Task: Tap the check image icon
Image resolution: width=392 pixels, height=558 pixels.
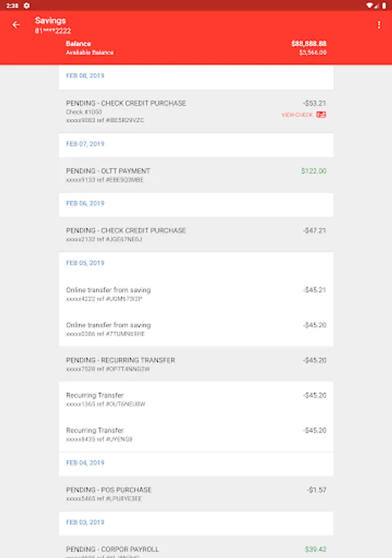Action: coord(321,115)
